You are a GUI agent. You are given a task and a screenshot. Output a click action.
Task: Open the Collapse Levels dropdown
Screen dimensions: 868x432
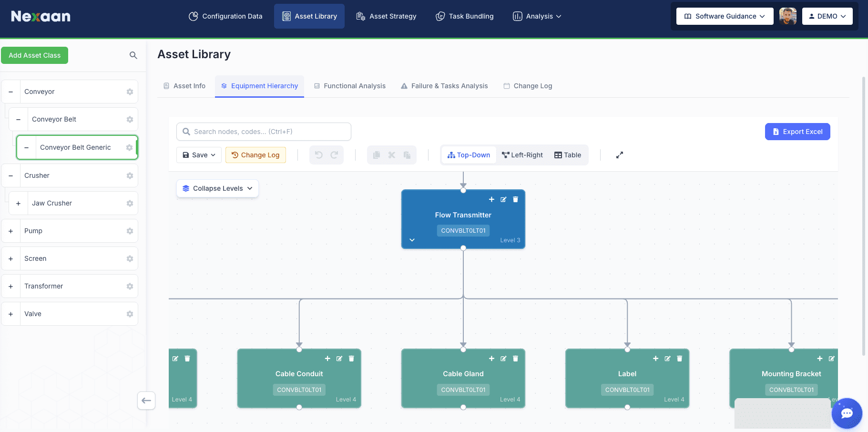coord(218,188)
